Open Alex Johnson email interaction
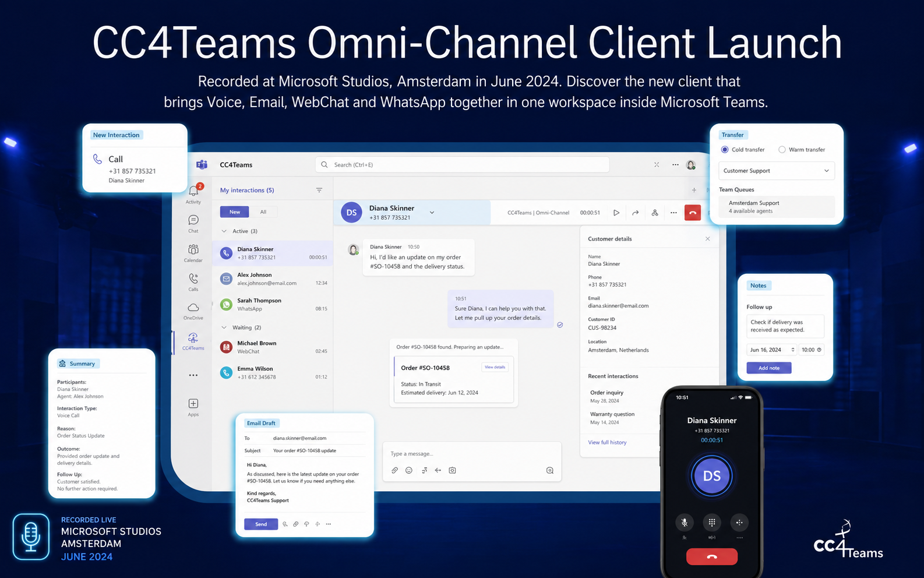Viewport: 924px width, 578px height. [273, 279]
